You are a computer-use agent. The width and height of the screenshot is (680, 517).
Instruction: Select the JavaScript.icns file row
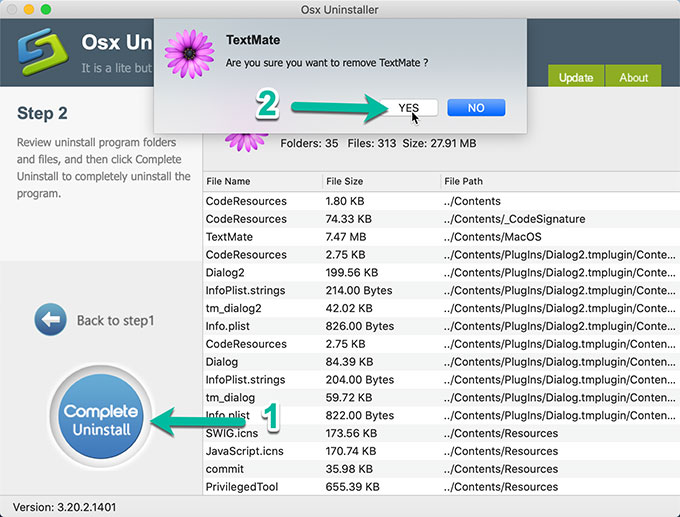441,451
